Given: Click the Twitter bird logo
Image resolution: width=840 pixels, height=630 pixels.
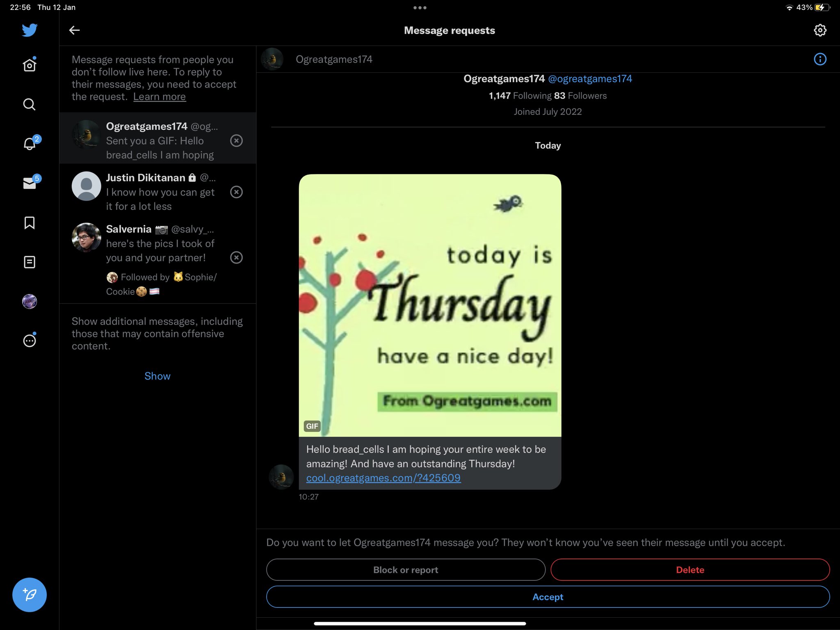Looking at the screenshot, I should click(x=30, y=30).
